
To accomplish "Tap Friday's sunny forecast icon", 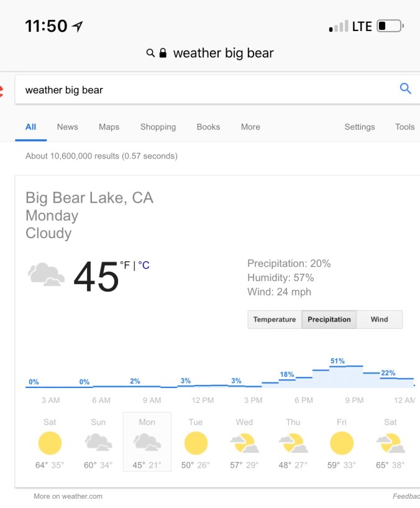I will point(342,443).
